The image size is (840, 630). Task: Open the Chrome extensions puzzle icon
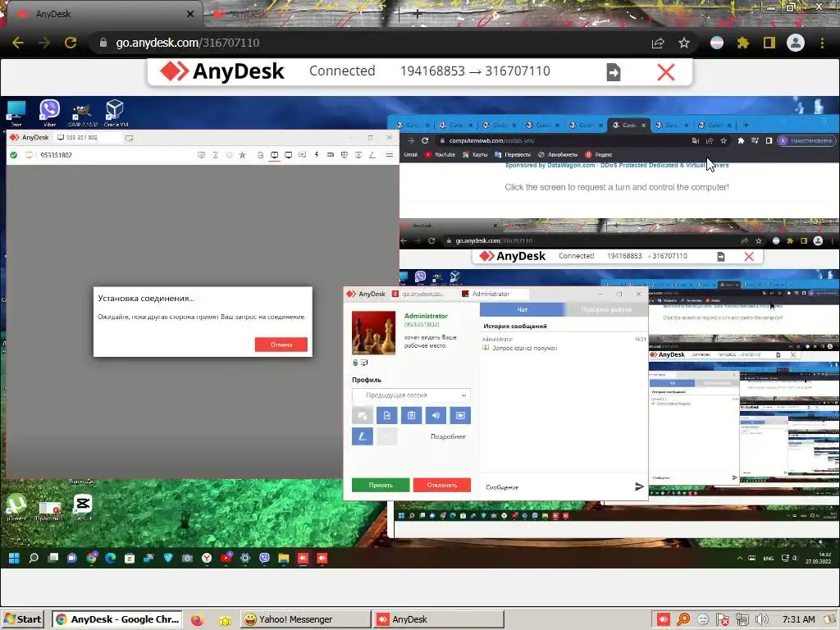click(742, 43)
